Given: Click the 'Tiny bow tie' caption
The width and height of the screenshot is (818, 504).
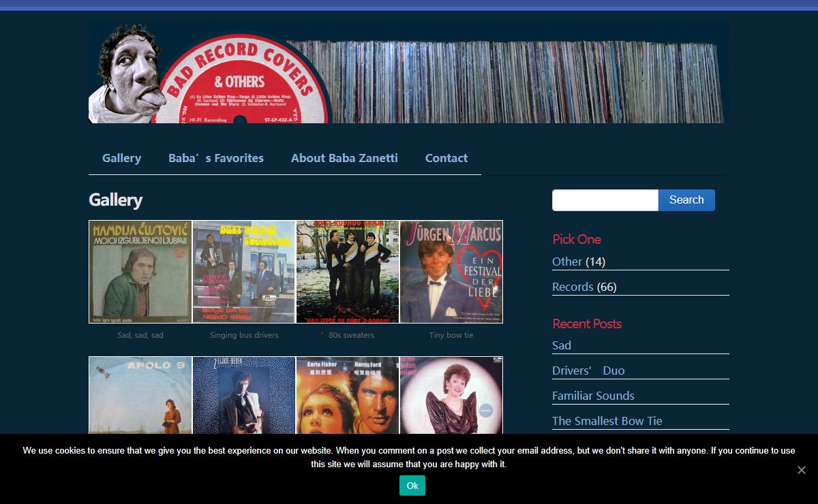Looking at the screenshot, I should pos(451,335).
